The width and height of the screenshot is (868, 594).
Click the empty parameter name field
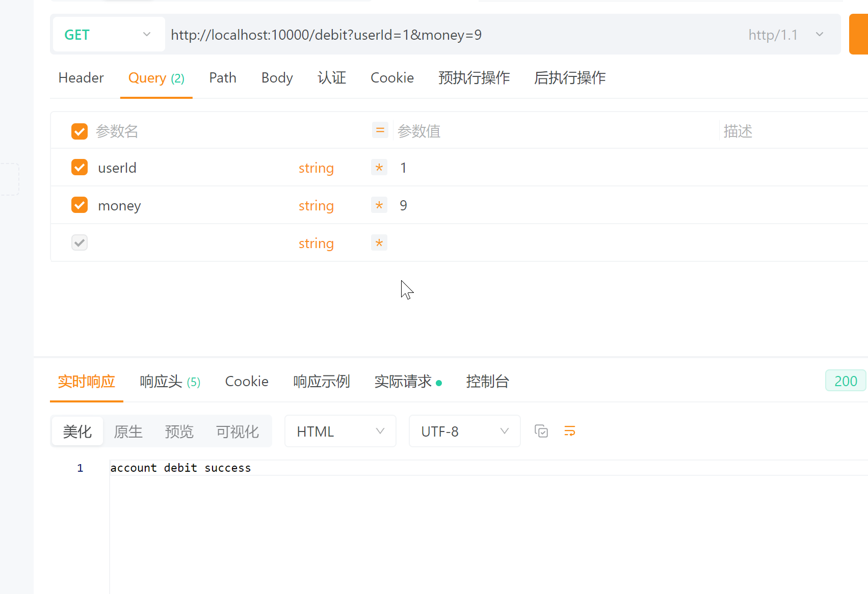tap(194, 243)
